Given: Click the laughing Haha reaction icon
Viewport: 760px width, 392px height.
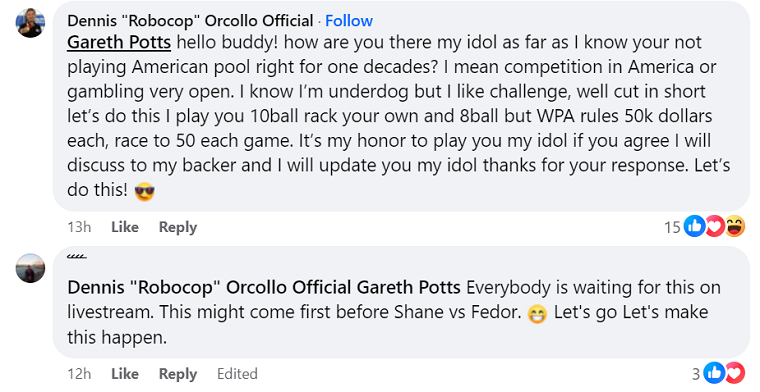Looking at the screenshot, I should [x=735, y=226].
